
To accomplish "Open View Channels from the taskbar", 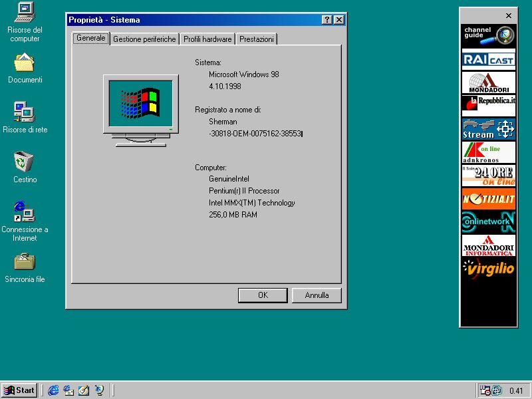I will [98, 390].
